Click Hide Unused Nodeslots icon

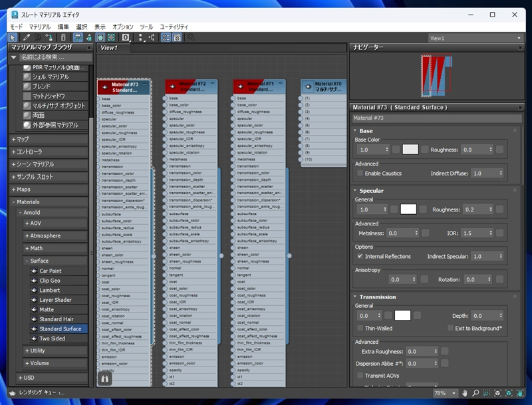(x=89, y=38)
